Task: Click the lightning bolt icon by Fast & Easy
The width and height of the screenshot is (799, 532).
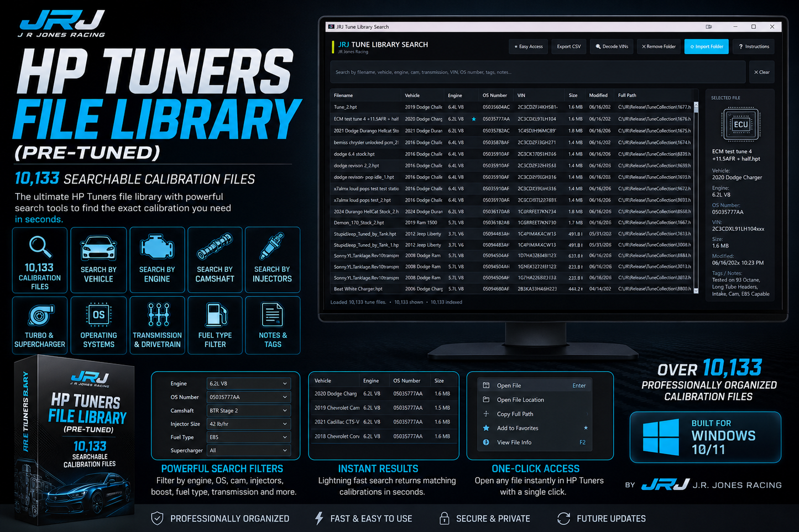Action: pos(318,518)
